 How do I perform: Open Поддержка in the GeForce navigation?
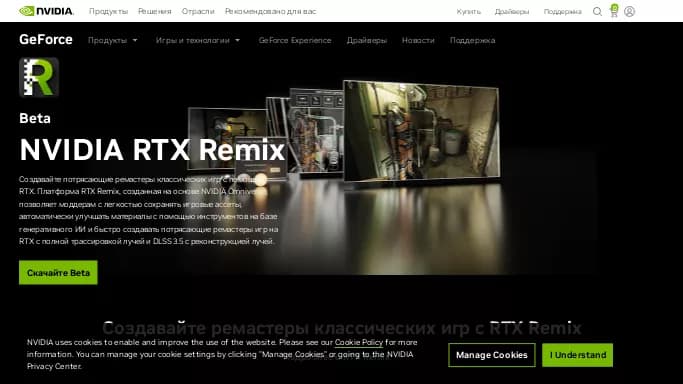(x=472, y=40)
